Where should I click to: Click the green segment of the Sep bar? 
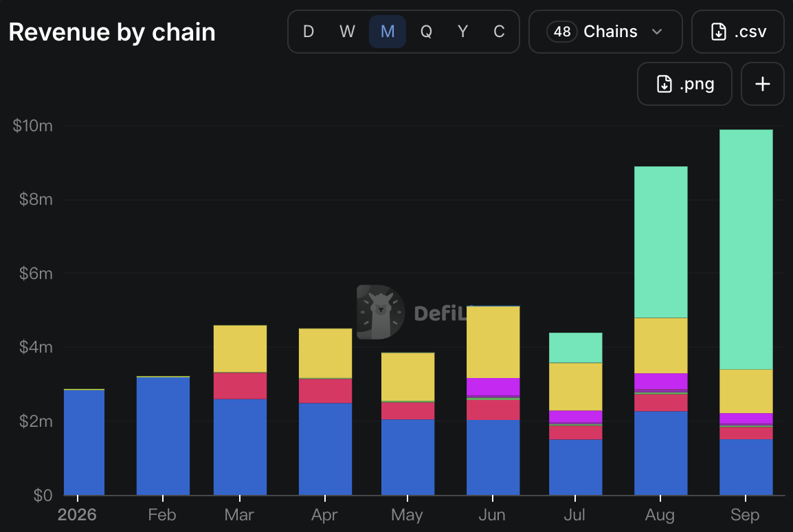746,250
